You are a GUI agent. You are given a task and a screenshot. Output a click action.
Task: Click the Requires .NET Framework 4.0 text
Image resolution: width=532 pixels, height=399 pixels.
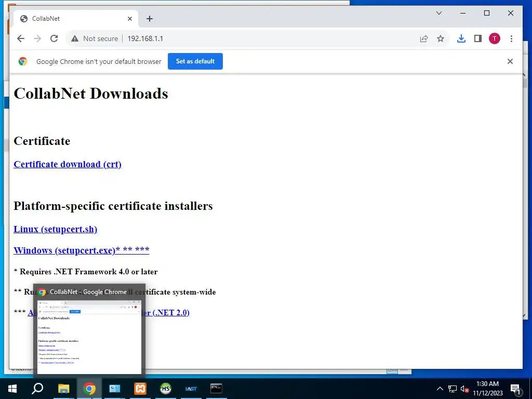[x=86, y=272]
